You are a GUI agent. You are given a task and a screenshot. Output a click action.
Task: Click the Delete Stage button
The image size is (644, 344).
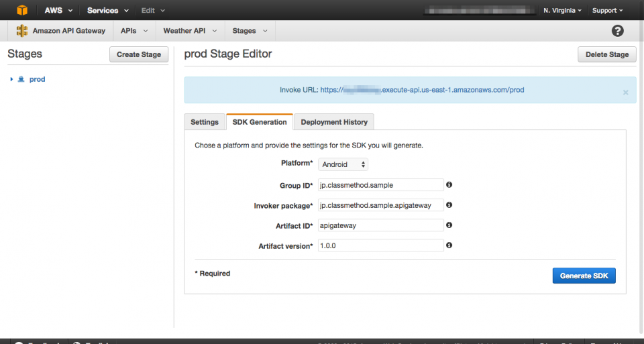coord(607,54)
